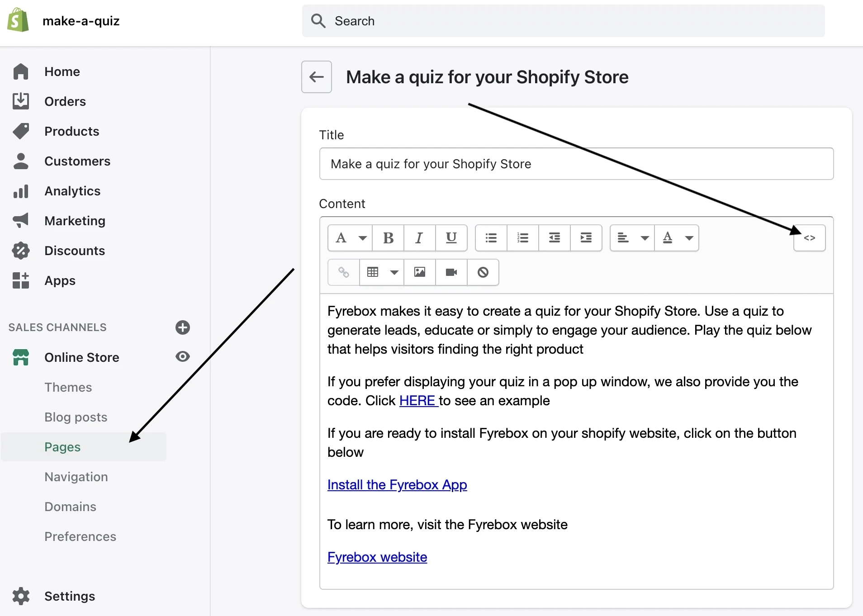Click the make-a-quiz store name
Image resolution: width=863 pixels, height=616 pixels.
tap(81, 21)
